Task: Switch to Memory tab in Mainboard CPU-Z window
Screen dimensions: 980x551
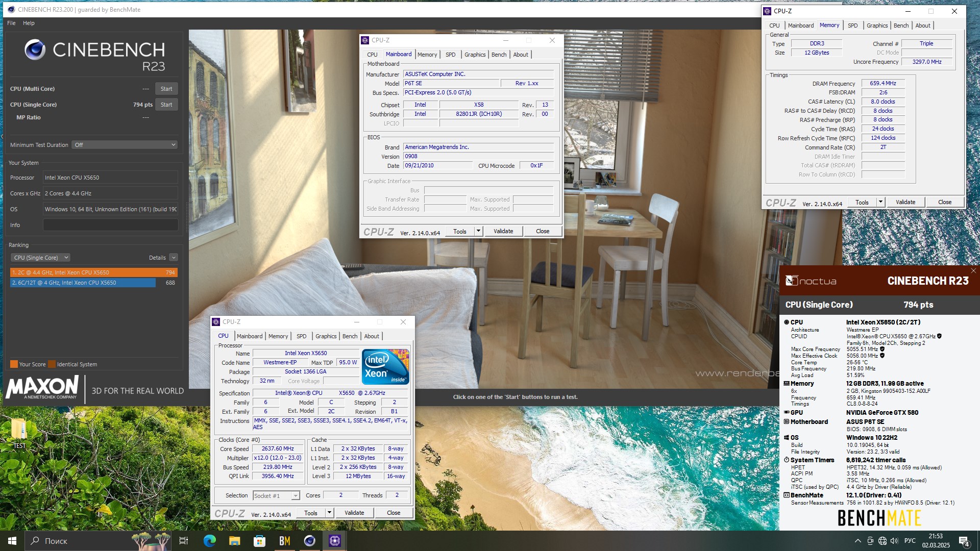Action: 427,55
